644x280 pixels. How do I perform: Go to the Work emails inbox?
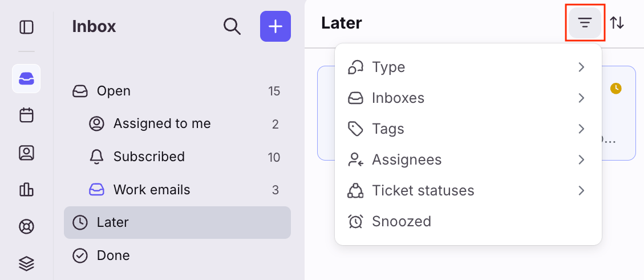(152, 190)
